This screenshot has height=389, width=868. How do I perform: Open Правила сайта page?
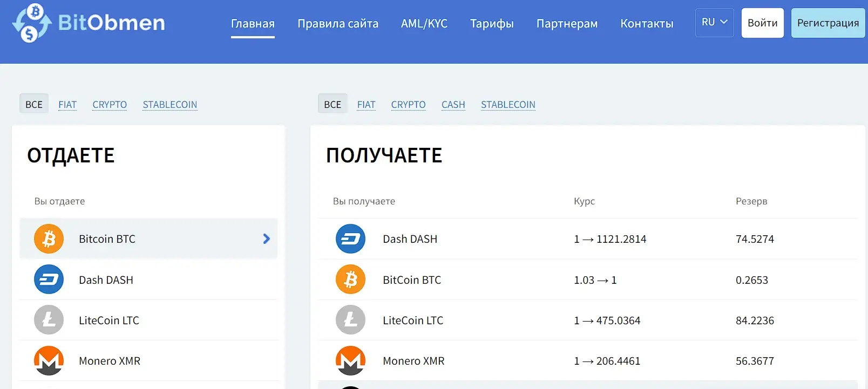pos(338,24)
